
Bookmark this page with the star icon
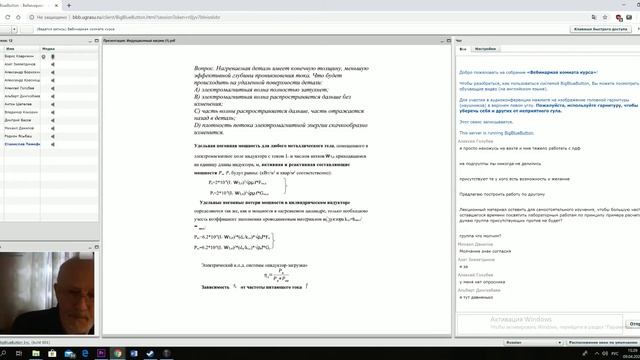click(x=605, y=17)
